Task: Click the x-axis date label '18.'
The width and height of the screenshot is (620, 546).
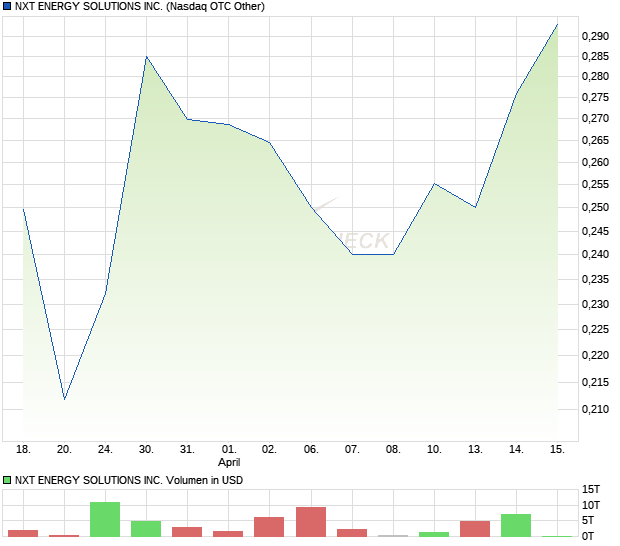Action: 23,450
